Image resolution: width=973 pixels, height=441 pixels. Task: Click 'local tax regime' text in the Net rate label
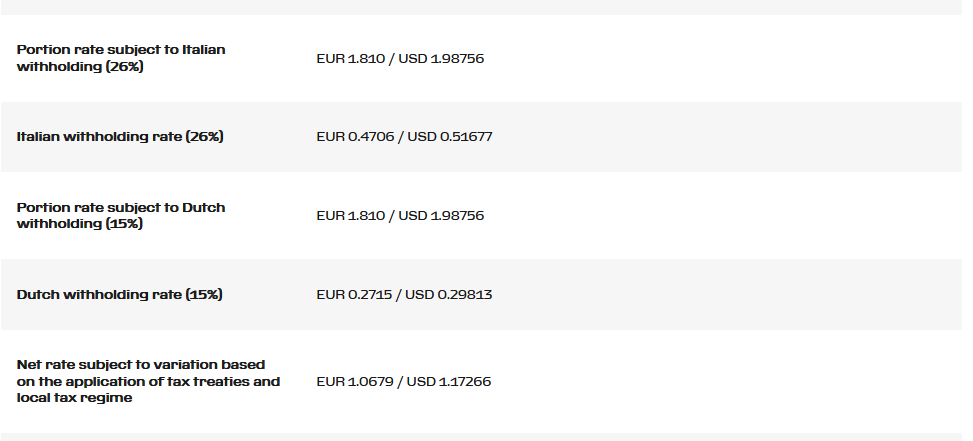pos(74,398)
